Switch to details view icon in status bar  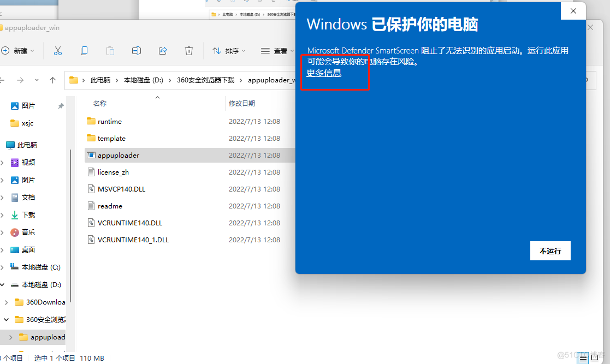tap(583, 358)
